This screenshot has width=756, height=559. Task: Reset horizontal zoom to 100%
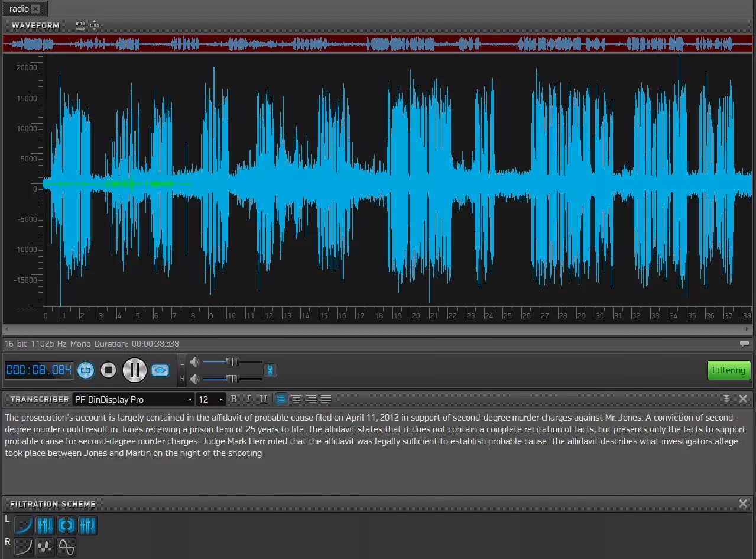(80, 25)
